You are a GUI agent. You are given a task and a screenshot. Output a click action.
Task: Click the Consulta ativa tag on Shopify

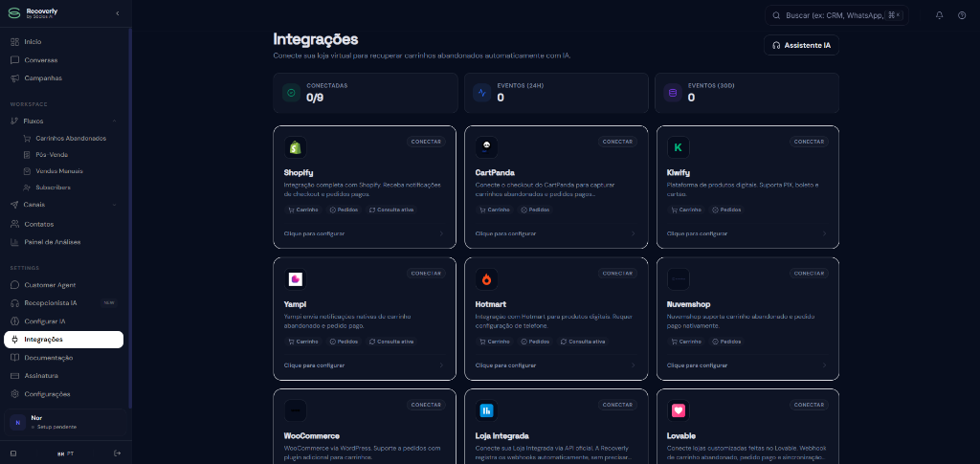click(x=391, y=210)
